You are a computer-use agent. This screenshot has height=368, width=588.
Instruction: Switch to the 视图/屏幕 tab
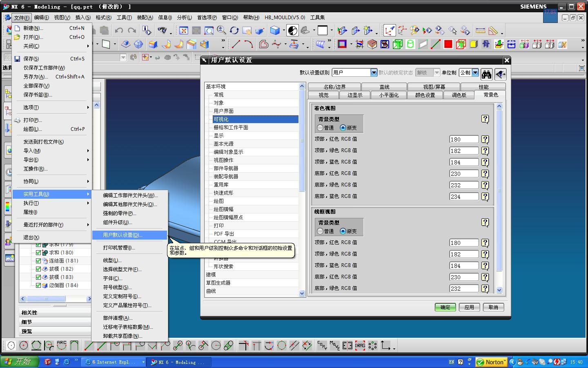(x=434, y=87)
